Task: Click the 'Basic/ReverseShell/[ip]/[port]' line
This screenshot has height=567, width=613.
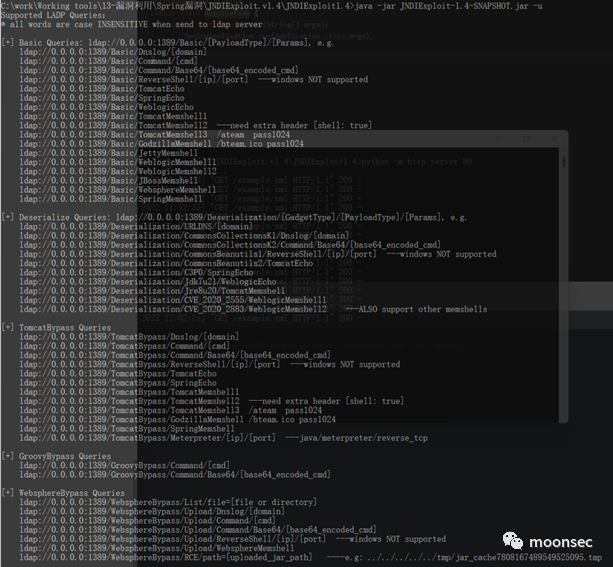Action: coord(194,79)
